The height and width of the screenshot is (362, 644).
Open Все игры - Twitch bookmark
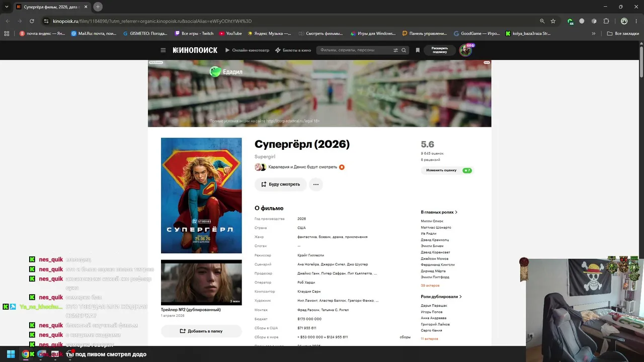coord(194,34)
